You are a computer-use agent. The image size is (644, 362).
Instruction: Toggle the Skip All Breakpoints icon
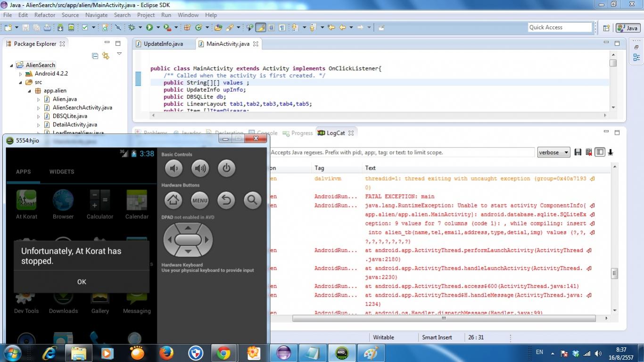coord(118,27)
